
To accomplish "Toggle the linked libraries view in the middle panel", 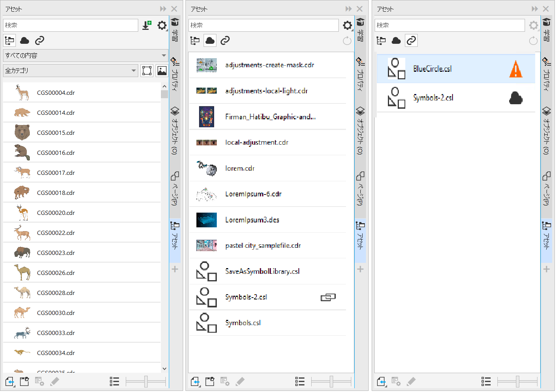I will pos(225,40).
